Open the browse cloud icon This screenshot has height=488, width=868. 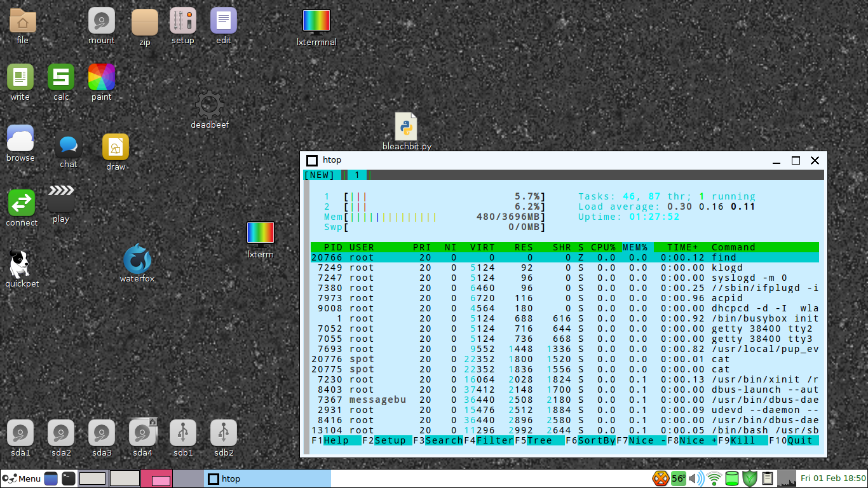tap(20, 139)
